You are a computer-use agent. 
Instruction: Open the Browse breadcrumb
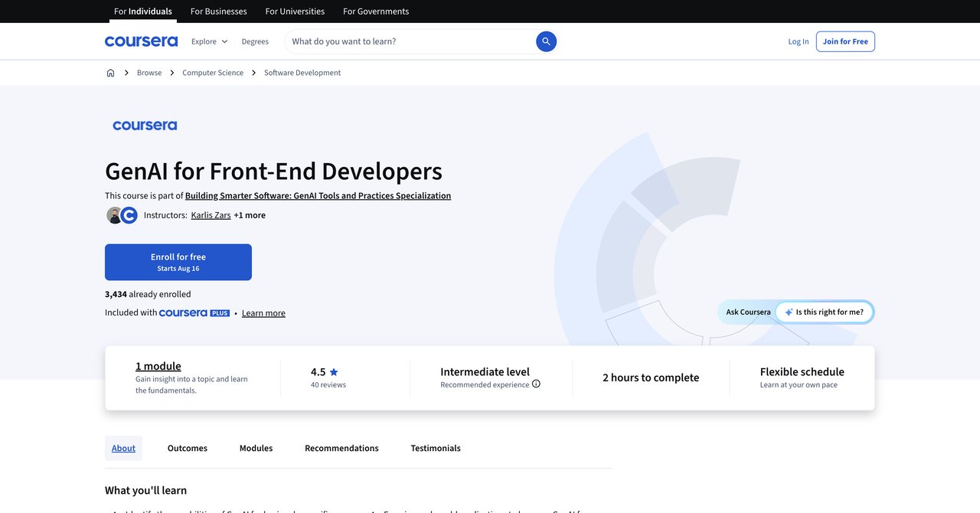pos(149,73)
